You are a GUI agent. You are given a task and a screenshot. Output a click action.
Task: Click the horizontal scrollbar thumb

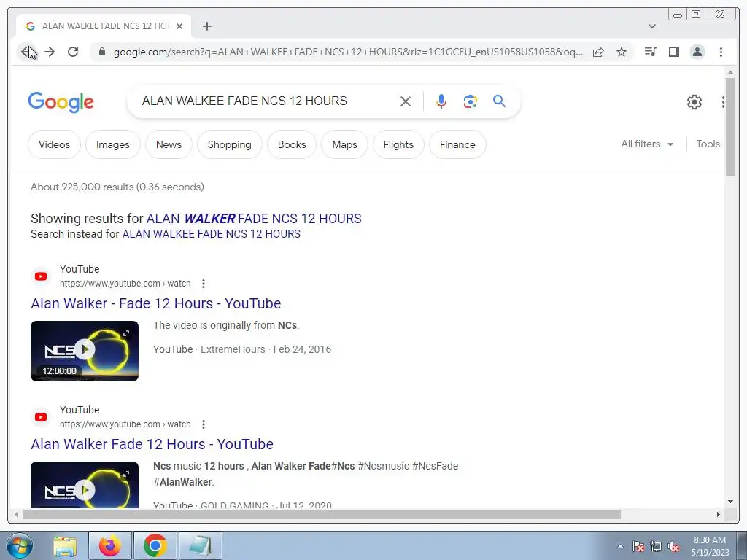tap(322, 514)
